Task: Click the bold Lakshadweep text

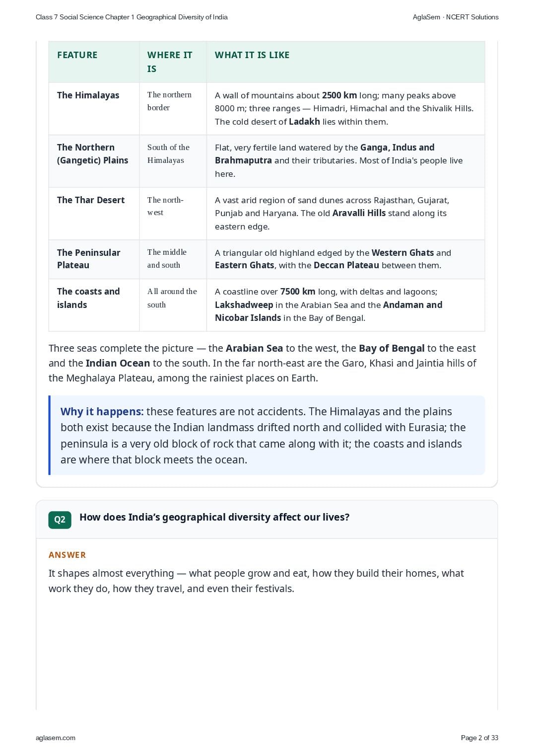Action: (x=244, y=305)
